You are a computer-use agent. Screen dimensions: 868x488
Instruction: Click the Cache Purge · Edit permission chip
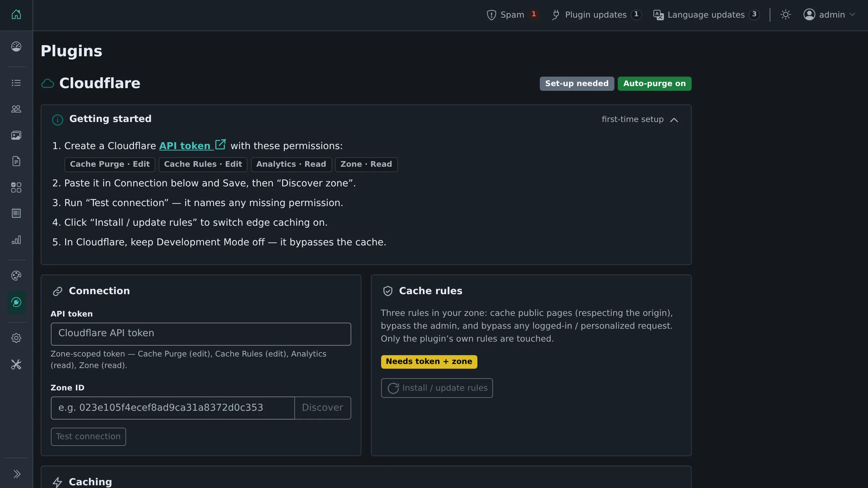(110, 164)
